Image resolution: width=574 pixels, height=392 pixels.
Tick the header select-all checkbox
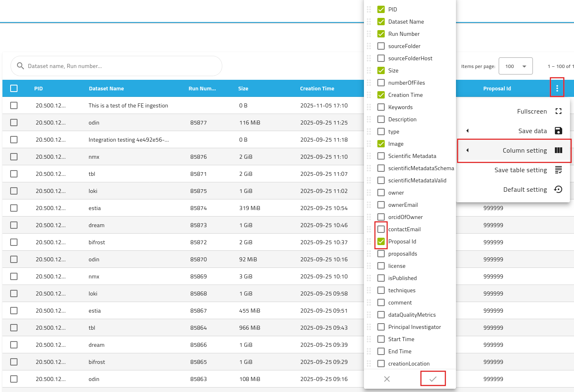[x=14, y=88]
